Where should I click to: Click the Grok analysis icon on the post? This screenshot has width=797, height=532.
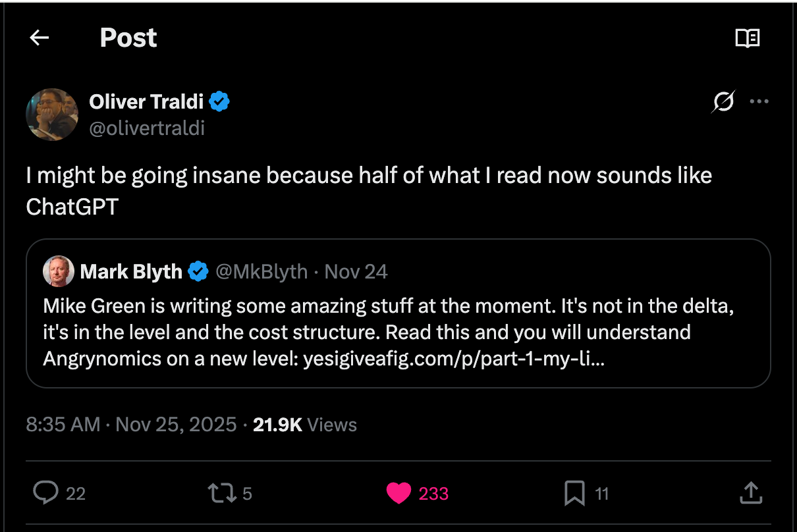click(x=723, y=101)
